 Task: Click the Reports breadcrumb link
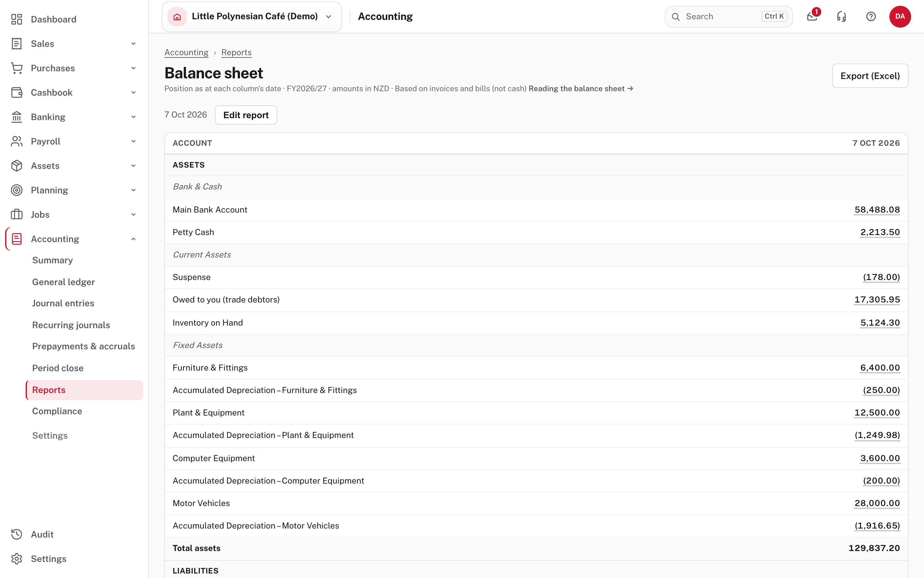236,52
